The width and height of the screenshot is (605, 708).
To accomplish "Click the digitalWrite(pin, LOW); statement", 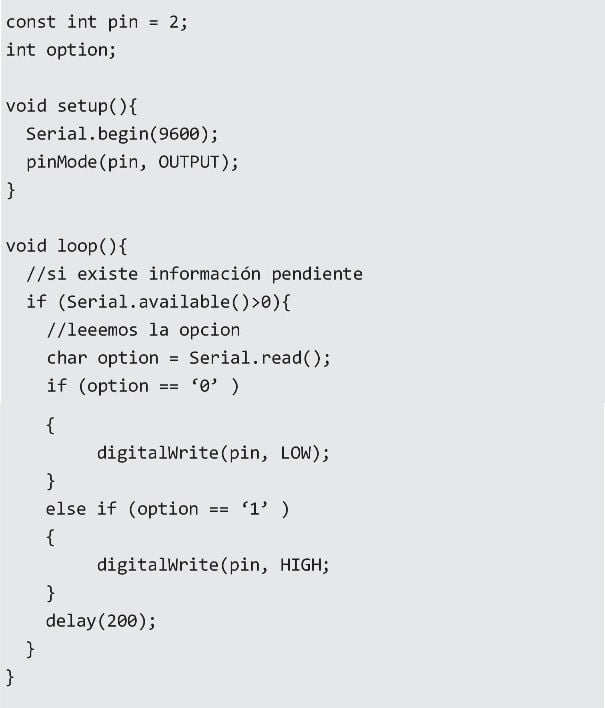I will (213, 453).
